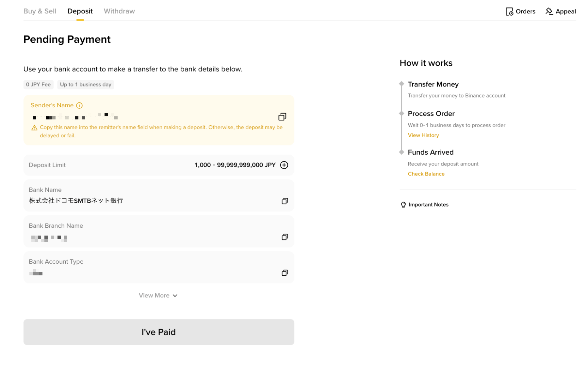Viewport: 588px width, 385px height.
Task: Click the Important Notes lightbulb icon
Action: point(403,205)
